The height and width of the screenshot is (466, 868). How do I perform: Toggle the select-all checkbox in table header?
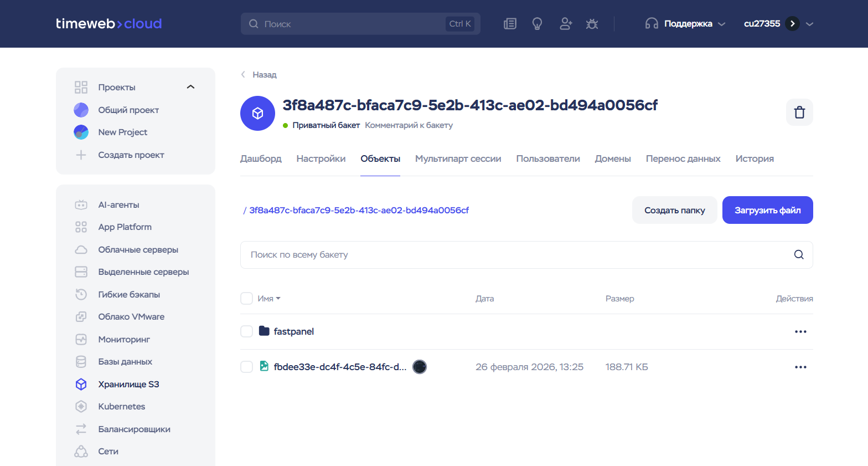click(x=247, y=299)
